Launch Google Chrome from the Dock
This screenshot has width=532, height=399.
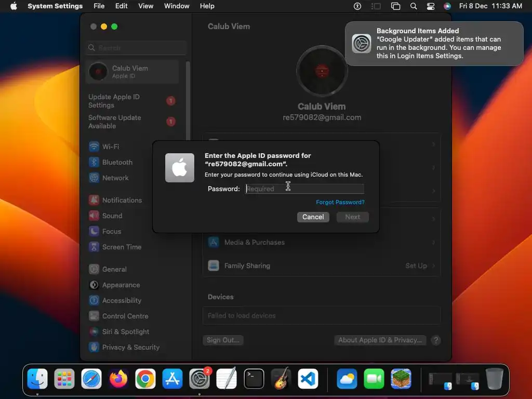pyautogui.click(x=145, y=379)
